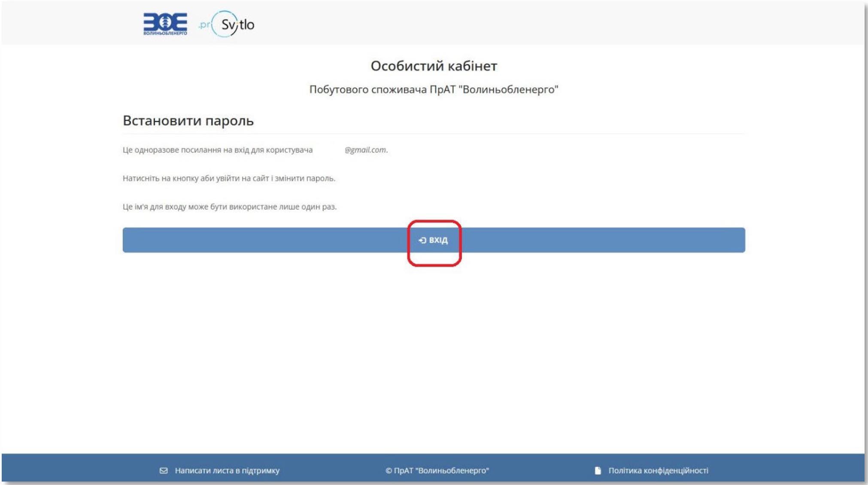Open Написати листа в підтримку link
The height and width of the screenshot is (485, 868).
227,470
